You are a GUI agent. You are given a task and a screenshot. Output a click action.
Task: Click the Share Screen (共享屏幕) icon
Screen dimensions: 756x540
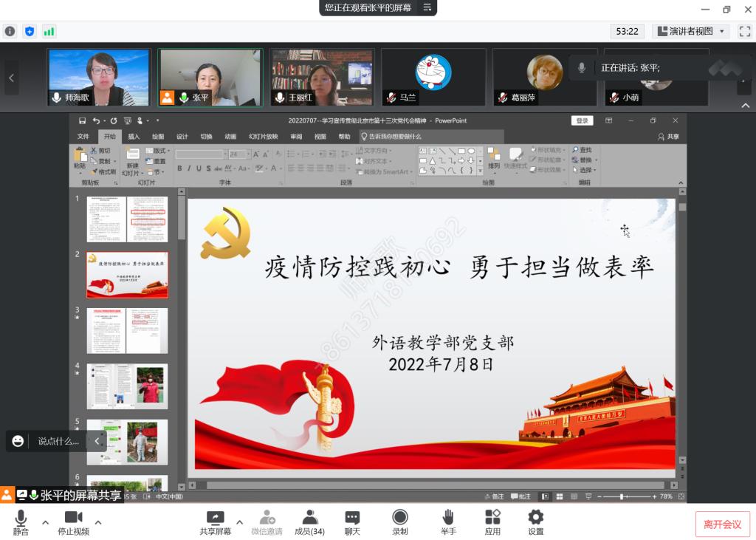[x=215, y=518]
